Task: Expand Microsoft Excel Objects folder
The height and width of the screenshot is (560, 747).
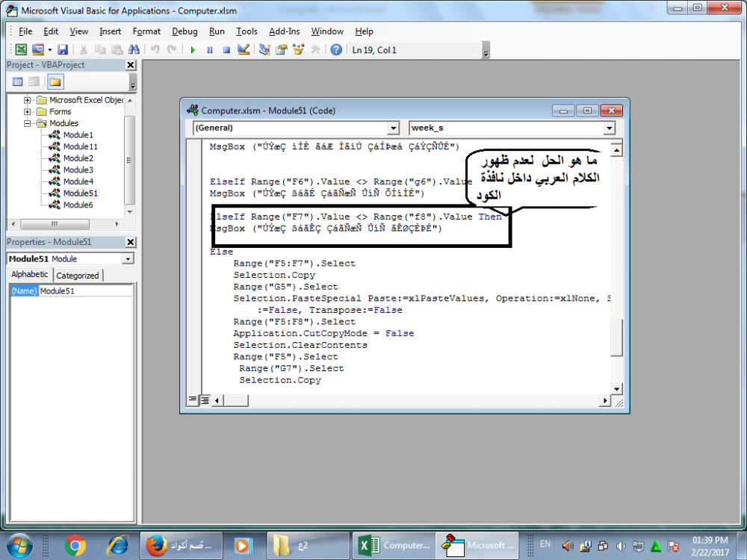Action: coord(27,100)
